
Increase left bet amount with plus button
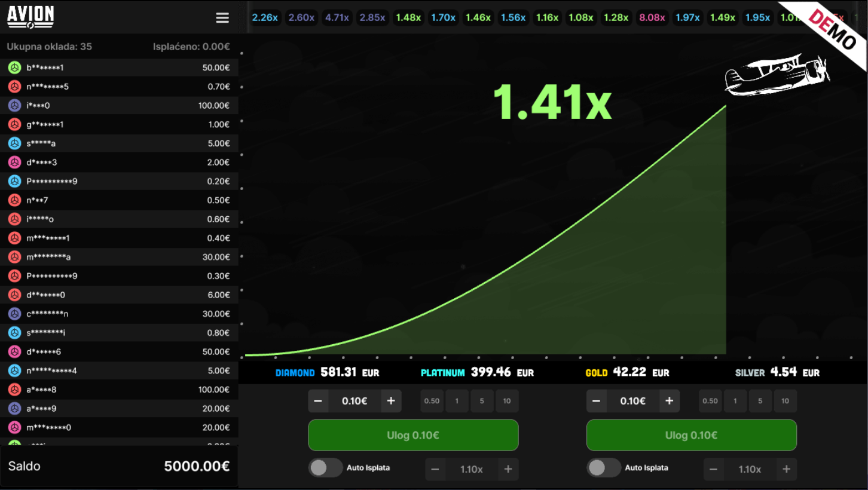(x=391, y=401)
